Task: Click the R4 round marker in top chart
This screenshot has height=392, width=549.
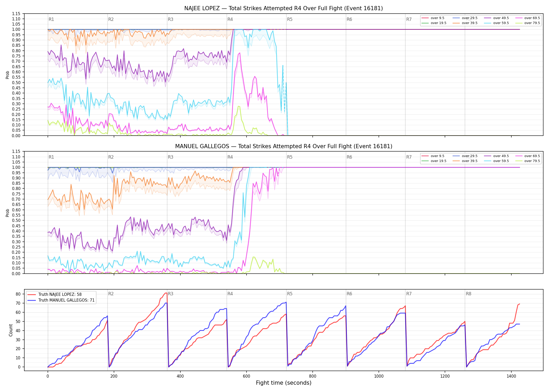Action: [230, 19]
